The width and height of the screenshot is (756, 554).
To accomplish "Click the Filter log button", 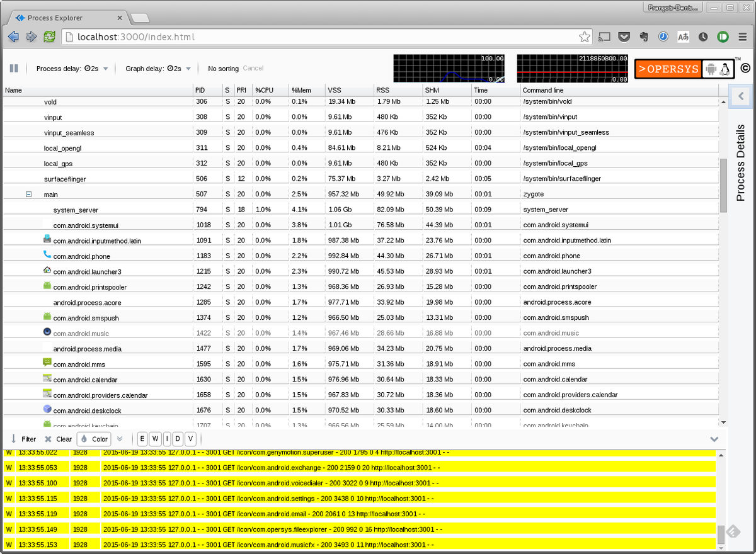I will (x=23, y=439).
